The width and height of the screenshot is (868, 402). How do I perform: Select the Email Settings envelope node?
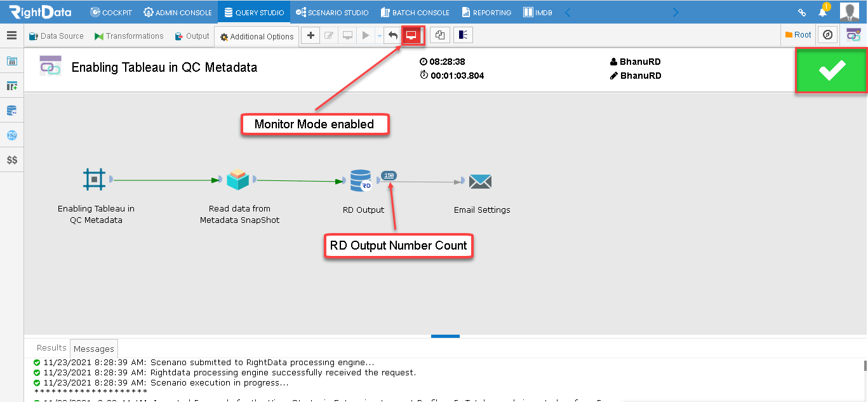[481, 182]
